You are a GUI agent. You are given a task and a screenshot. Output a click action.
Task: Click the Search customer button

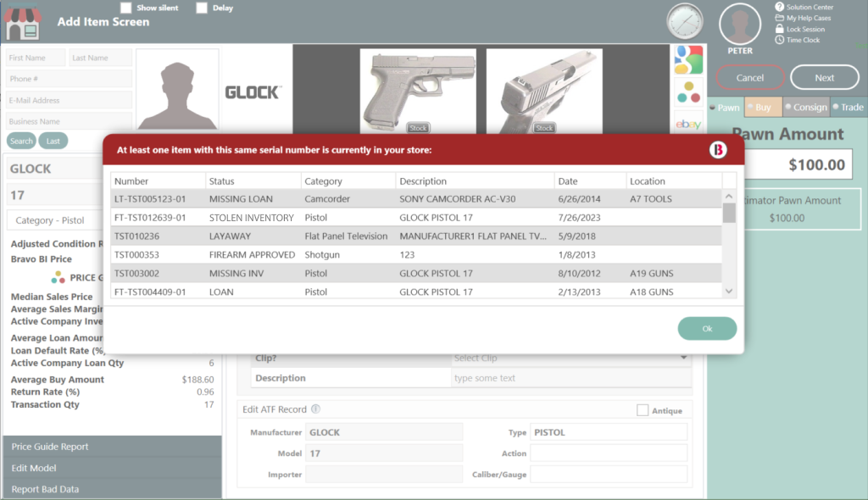pos(21,142)
